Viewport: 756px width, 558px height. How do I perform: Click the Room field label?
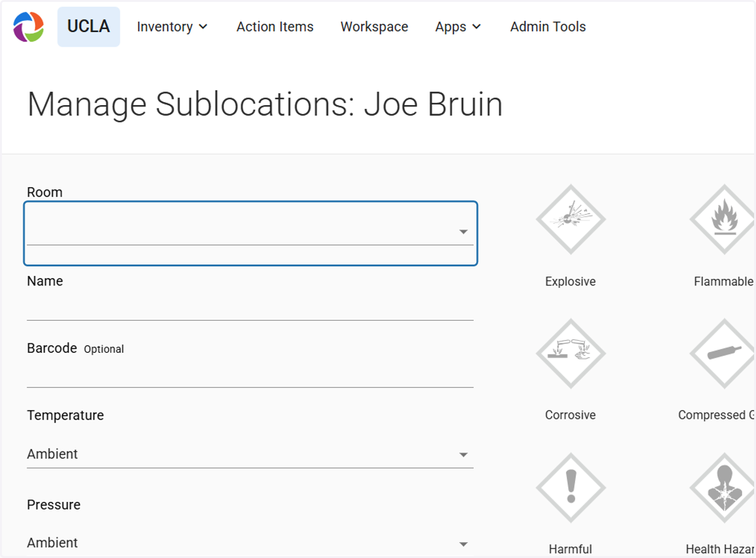tap(45, 192)
